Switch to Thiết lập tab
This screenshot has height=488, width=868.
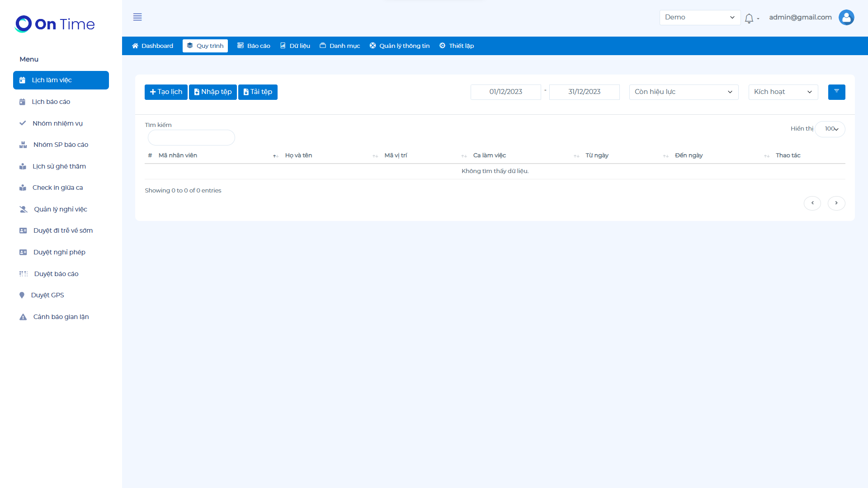tap(457, 46)
